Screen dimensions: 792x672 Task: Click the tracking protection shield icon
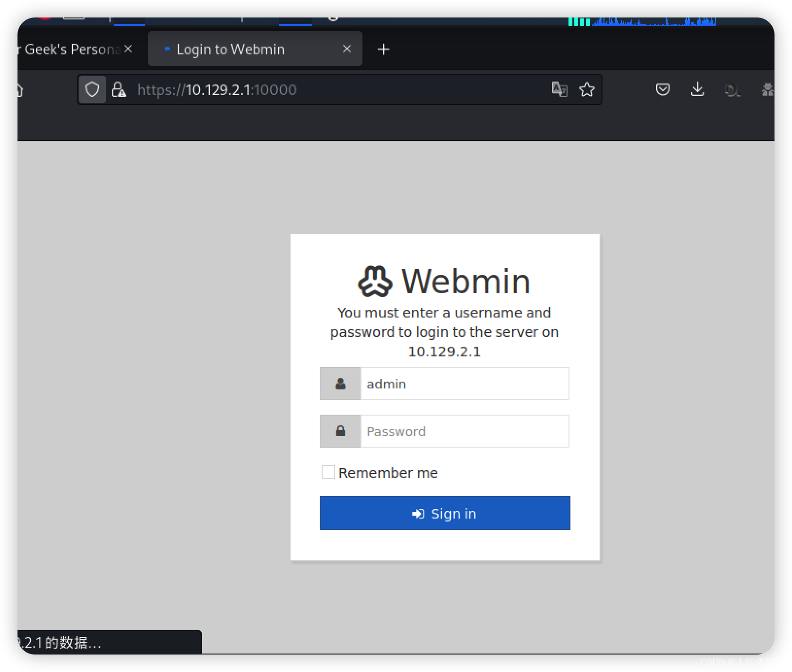click(x=92, y=90)
